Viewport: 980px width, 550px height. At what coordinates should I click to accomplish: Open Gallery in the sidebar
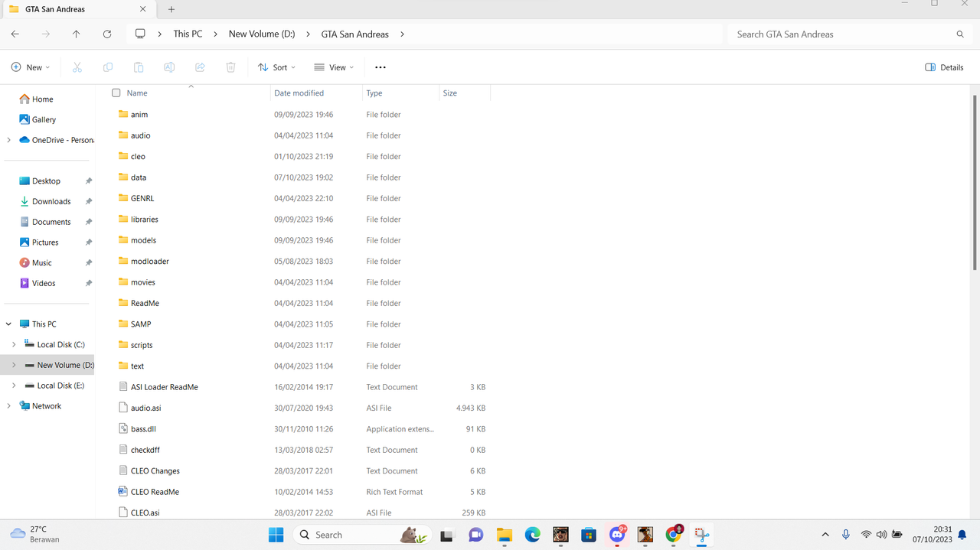tap(38, 119)
